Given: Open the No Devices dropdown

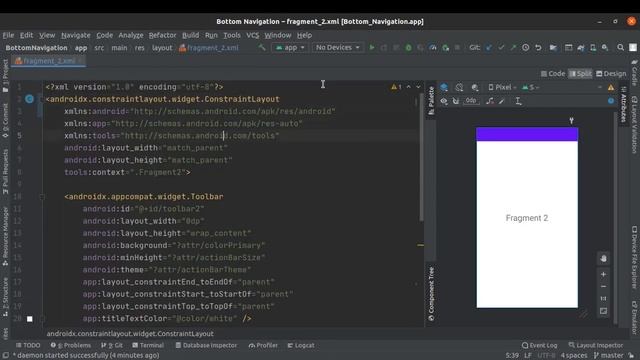Looking at the screenshot, I should coord(338,48).
